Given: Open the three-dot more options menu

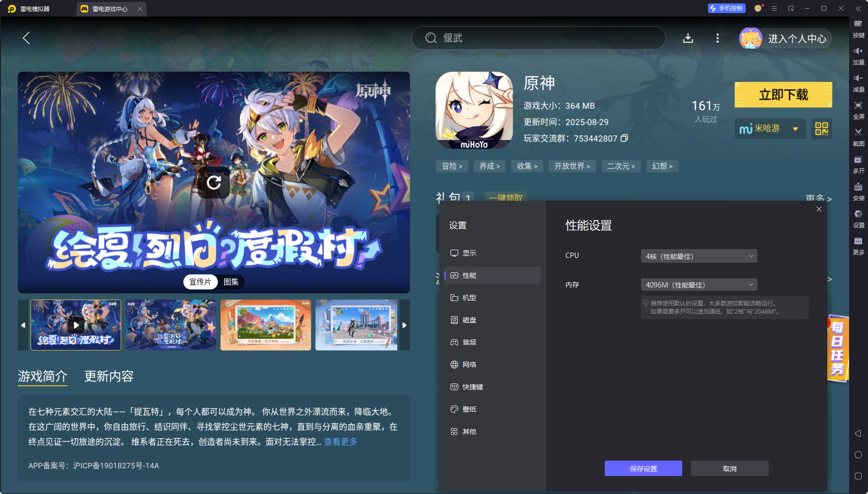Looking at the screenshot, I should pos(717,38).
